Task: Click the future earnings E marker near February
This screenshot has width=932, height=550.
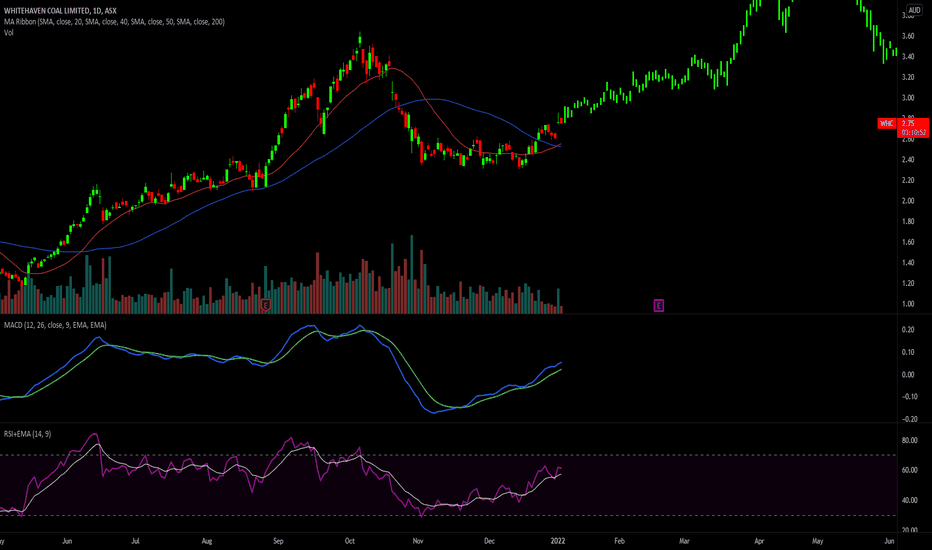Action: pyautogui.click(x=659, y=306)
